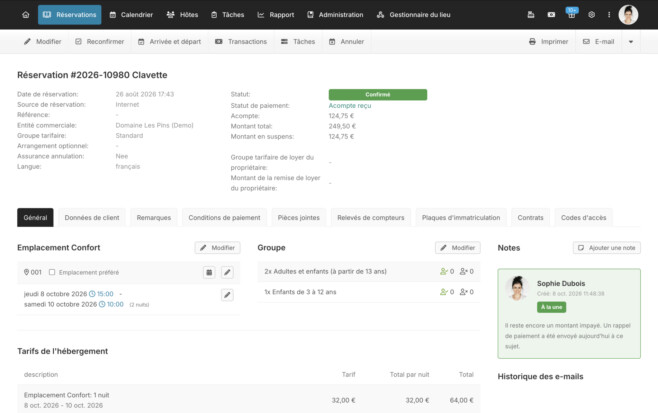Open the Rapport menu

pos(276,15)
